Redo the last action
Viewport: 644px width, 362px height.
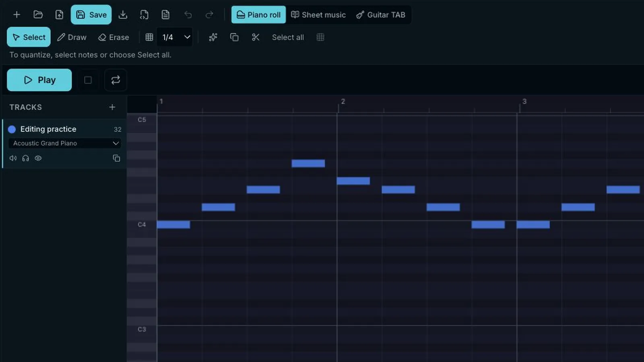(x=209, y=15)
